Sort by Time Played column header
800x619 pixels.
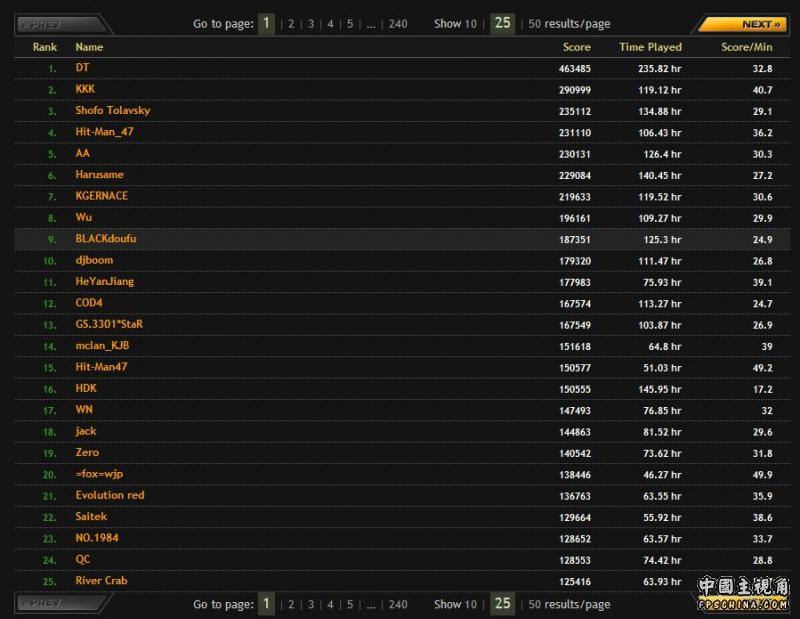click(651, 47)
